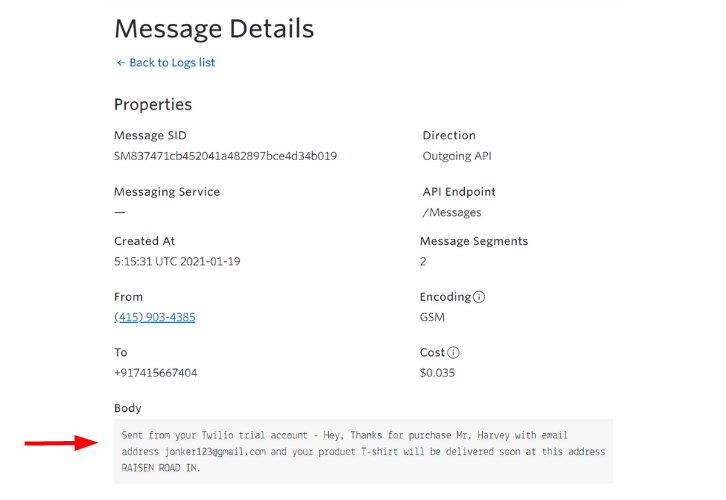Viewport: 726px width, 500px height.
Task: Click the Message Details heading
Action: pos(214,29)
